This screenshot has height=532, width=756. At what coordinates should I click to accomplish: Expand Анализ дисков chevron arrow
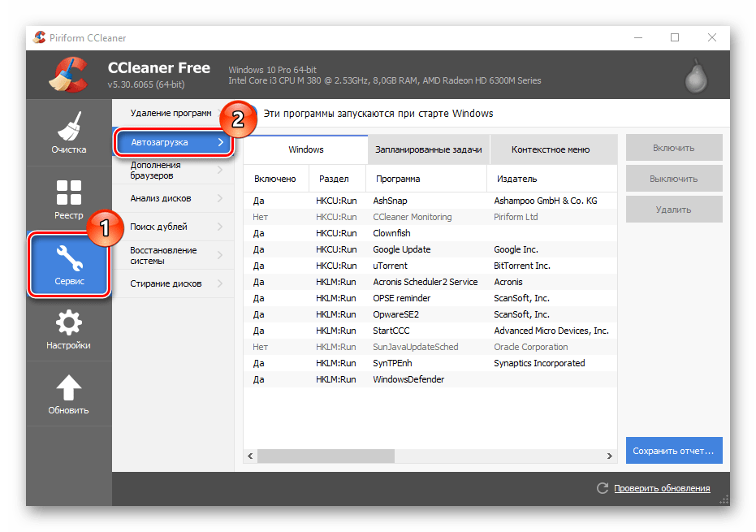pos(220,198)
